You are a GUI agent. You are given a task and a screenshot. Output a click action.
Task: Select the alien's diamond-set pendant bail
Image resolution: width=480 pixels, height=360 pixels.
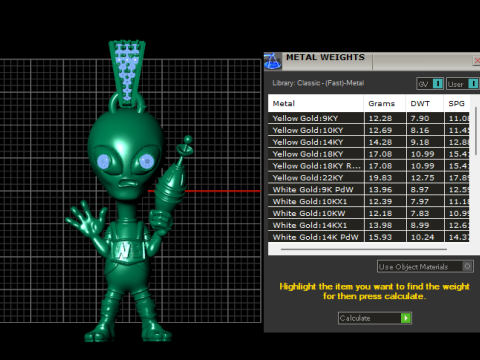tap(127, 73)
